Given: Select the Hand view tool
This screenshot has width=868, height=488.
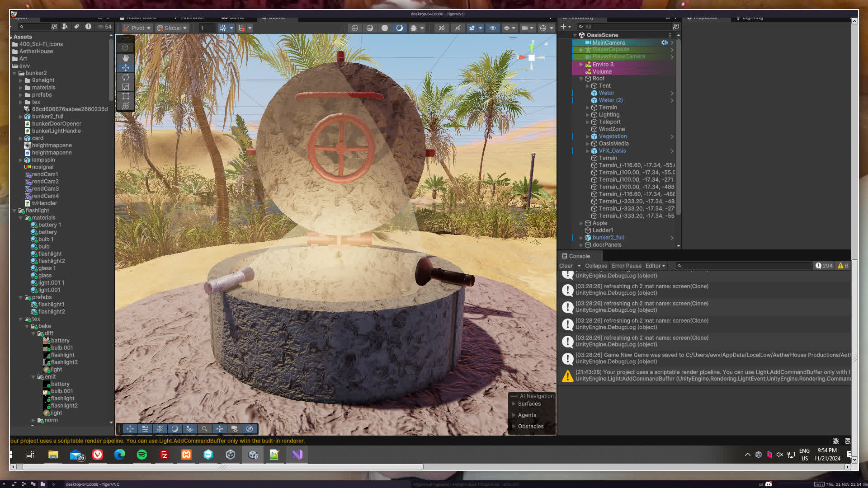Looking at the screenshot, I should point(126,58).
